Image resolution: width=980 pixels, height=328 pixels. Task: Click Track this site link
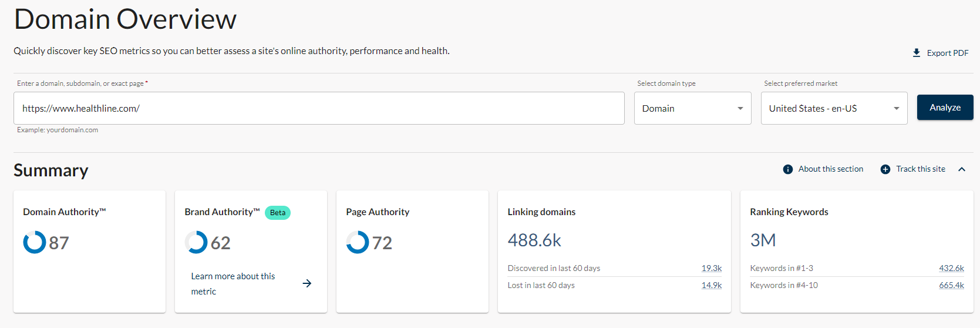[x=921, y=169]
